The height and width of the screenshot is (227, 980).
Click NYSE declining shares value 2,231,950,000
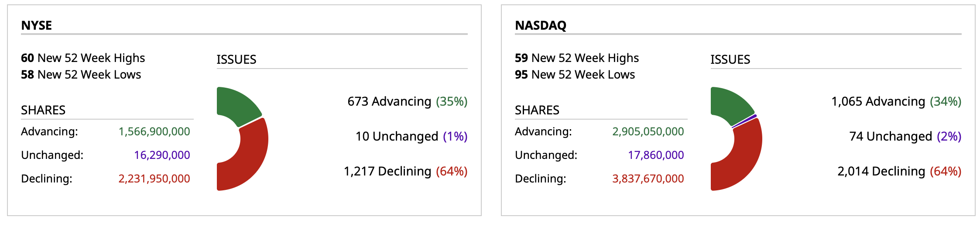[x=154, y=179]
